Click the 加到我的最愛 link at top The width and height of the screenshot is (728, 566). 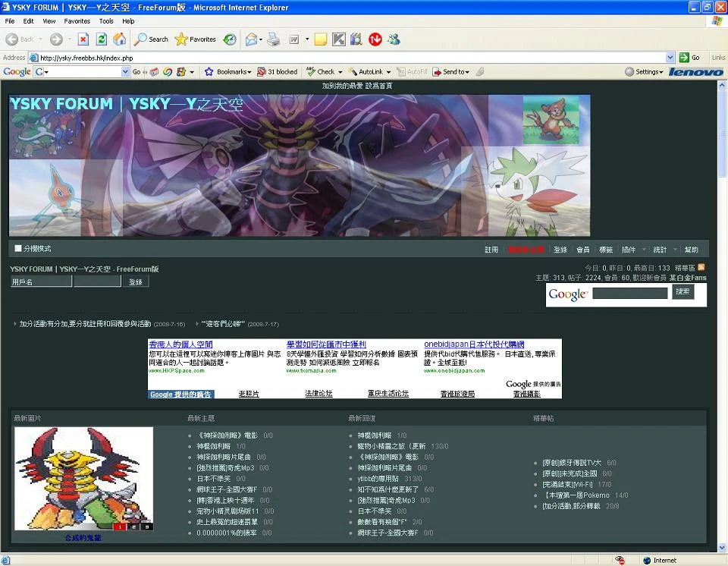coord(343,86)
